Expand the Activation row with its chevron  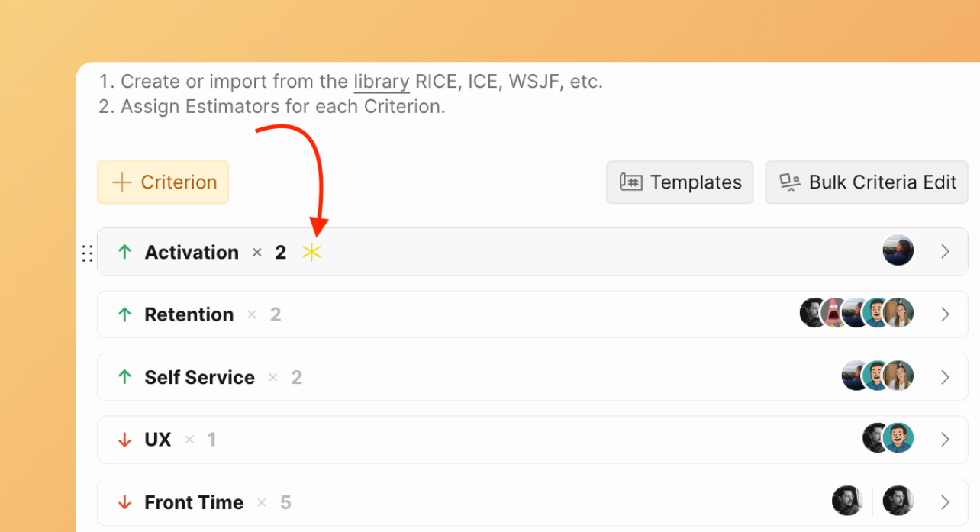(945, 251)
